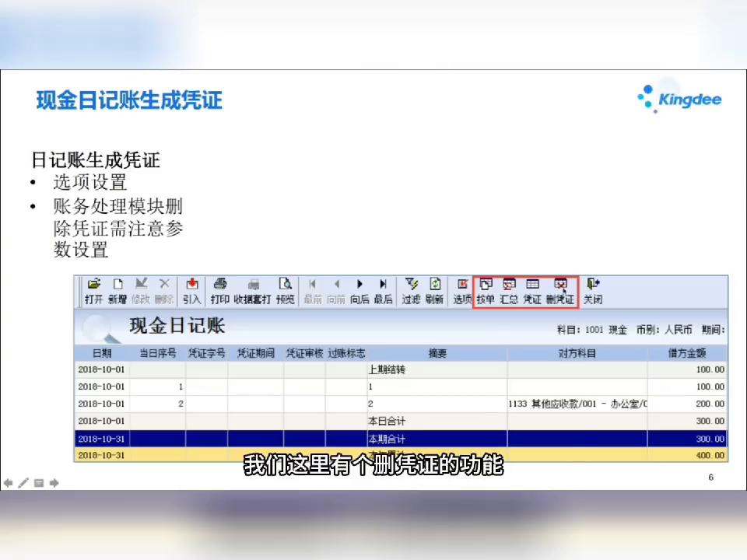Screen dimensions: 747x560
Task: Click the Kingdee logo
Action: pyautogui.click(x=679, y=100)
